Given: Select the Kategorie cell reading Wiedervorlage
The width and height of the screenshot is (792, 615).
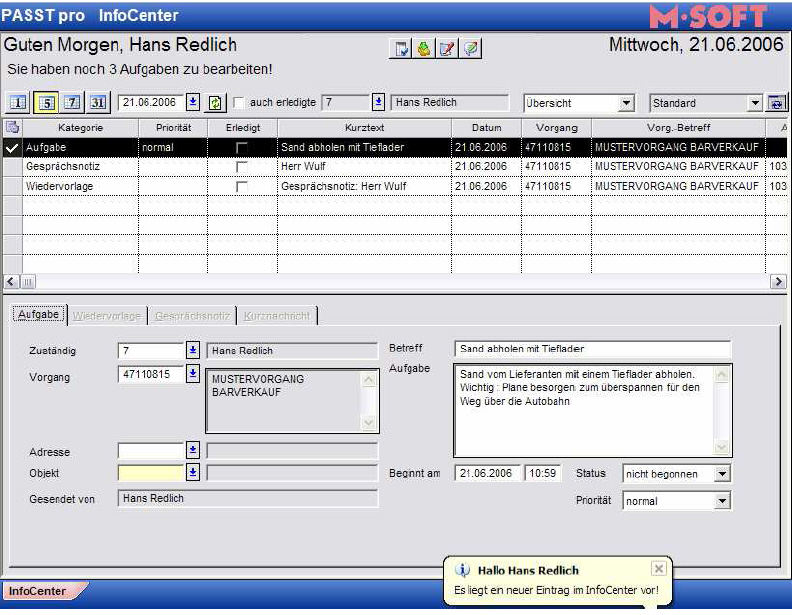Looking at the screenshot, I should coord(80,186).
